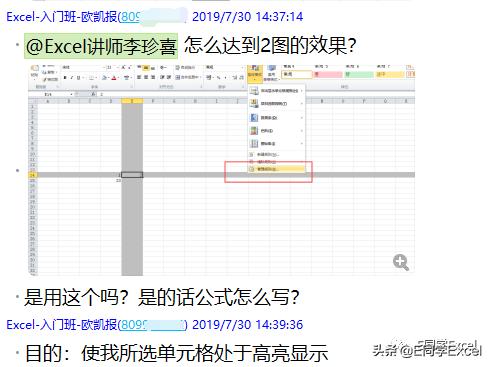The image size is (492, 367).
Task: Open the Color Scales submenu item
Action: point(277,131)
